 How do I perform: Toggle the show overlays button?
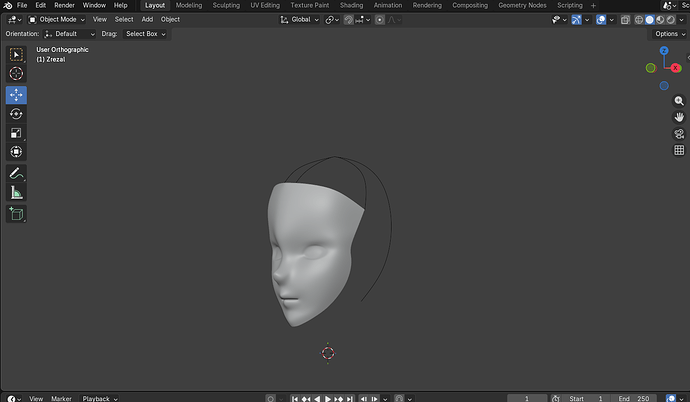click(x=601, y=20)
